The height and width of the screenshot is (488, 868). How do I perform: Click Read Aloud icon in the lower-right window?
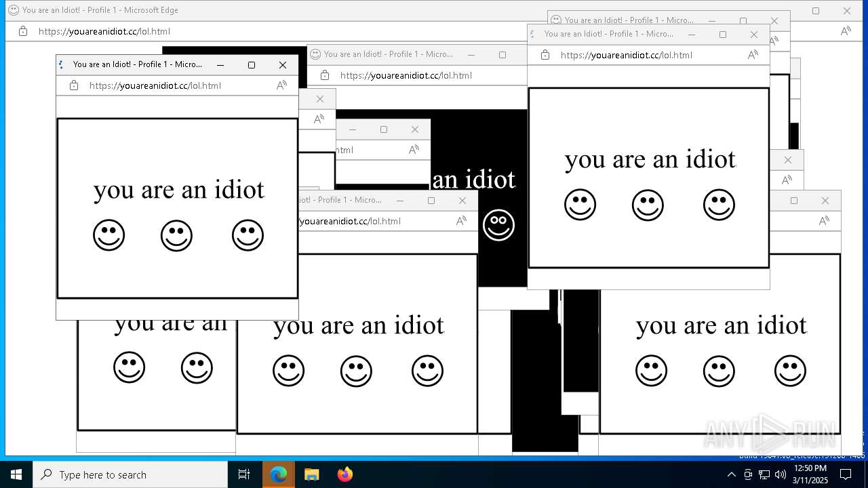pyautogui.click(x=824, y=221)
